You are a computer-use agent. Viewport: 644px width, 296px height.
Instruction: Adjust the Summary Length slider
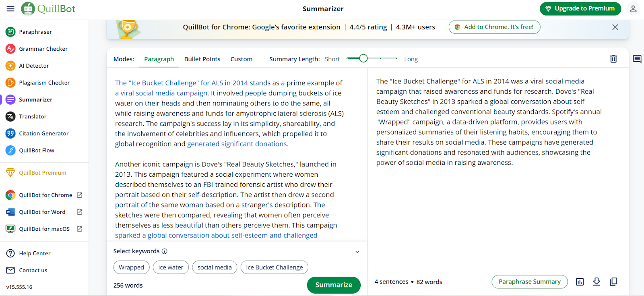point(363,58)
